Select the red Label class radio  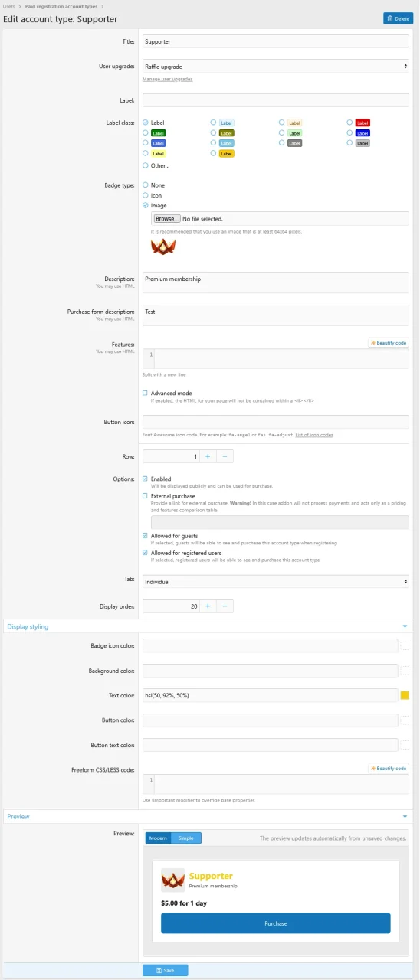pyautogui.click(x=349, y=122)
